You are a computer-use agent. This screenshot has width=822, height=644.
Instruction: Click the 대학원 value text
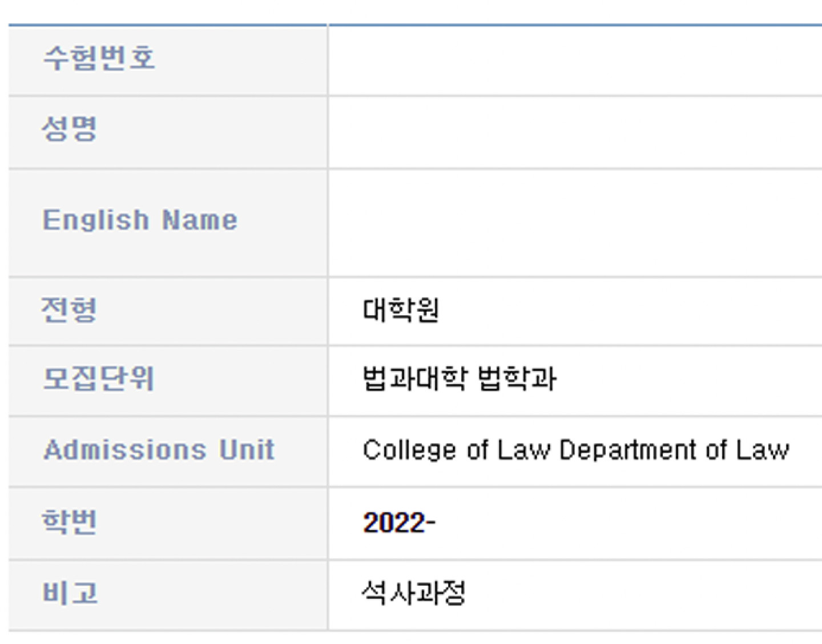[401, 310]
